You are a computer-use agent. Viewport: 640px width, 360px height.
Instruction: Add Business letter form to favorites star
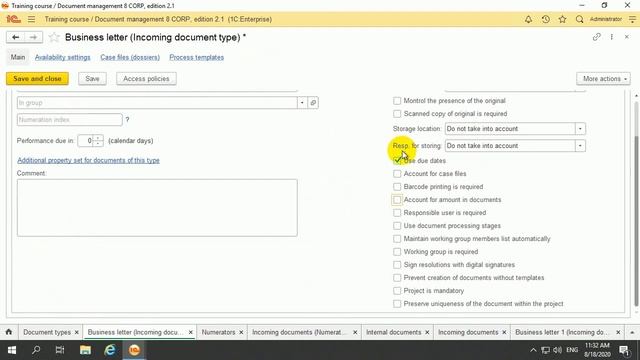54,37
